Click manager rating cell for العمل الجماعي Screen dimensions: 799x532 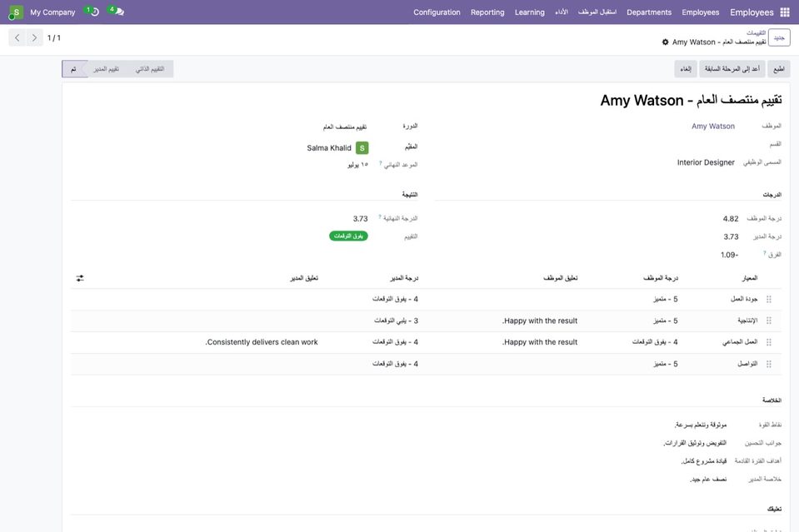coord(395,342)
